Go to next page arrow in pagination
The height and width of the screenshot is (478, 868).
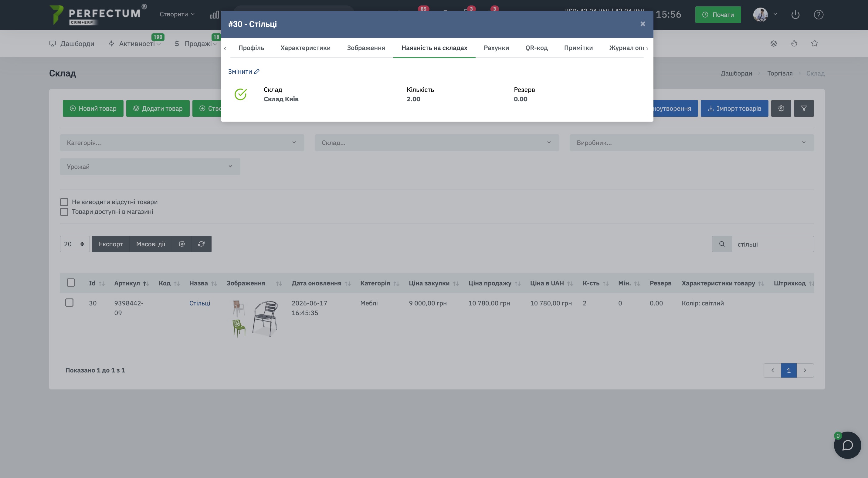tap(805, 370)
